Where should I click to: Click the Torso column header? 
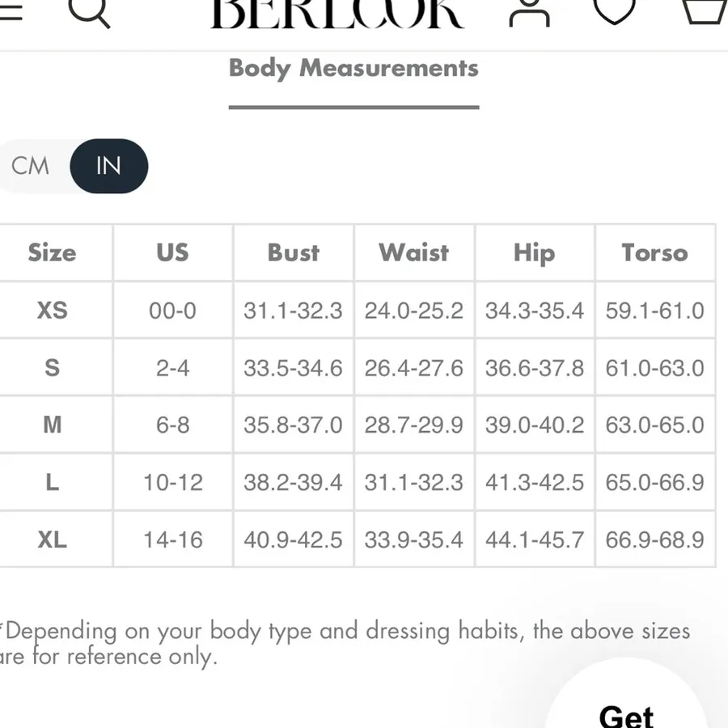[655, 252]
